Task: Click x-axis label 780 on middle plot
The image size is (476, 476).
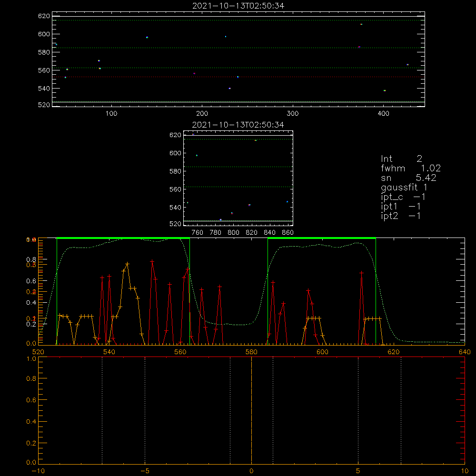Action: pyautogui.click(x=216, y=233)
